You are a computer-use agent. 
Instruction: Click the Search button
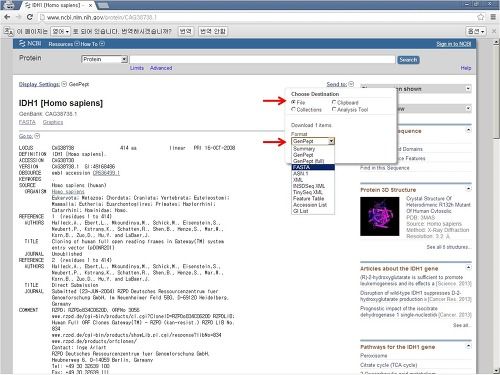408,60
